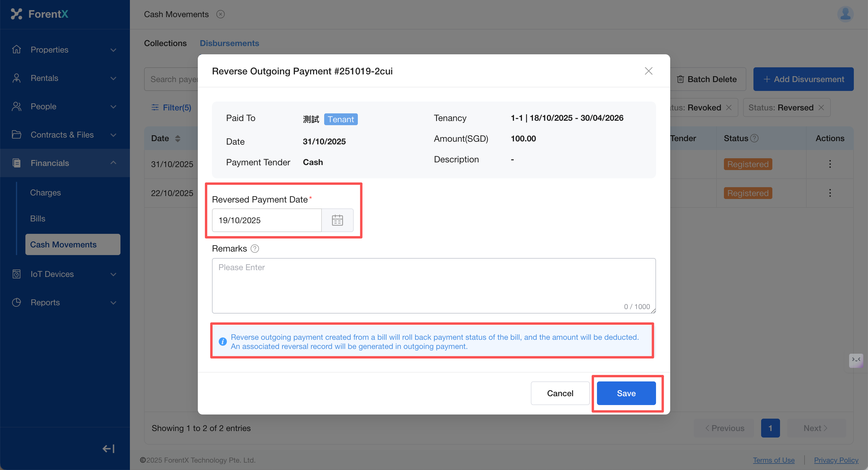
Task: Click the Status column help icon
Action: pyautogui.click(x=755, y=138)
